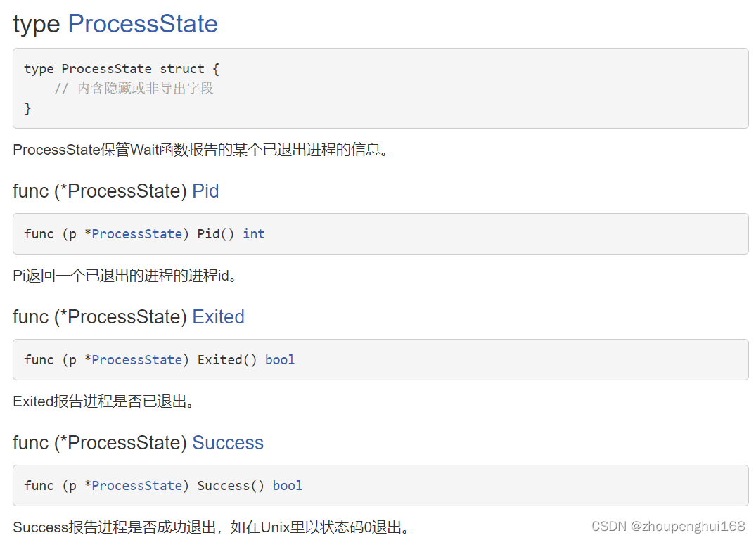Click the Exited() function name in code
The width and height of the screenshot is (756, 540).
click(227, 360)
